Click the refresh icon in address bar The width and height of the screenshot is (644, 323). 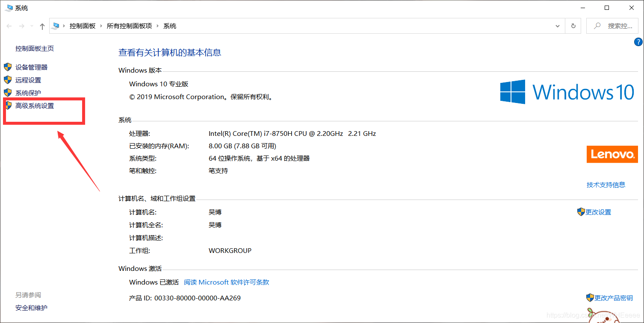coord(573,26)
